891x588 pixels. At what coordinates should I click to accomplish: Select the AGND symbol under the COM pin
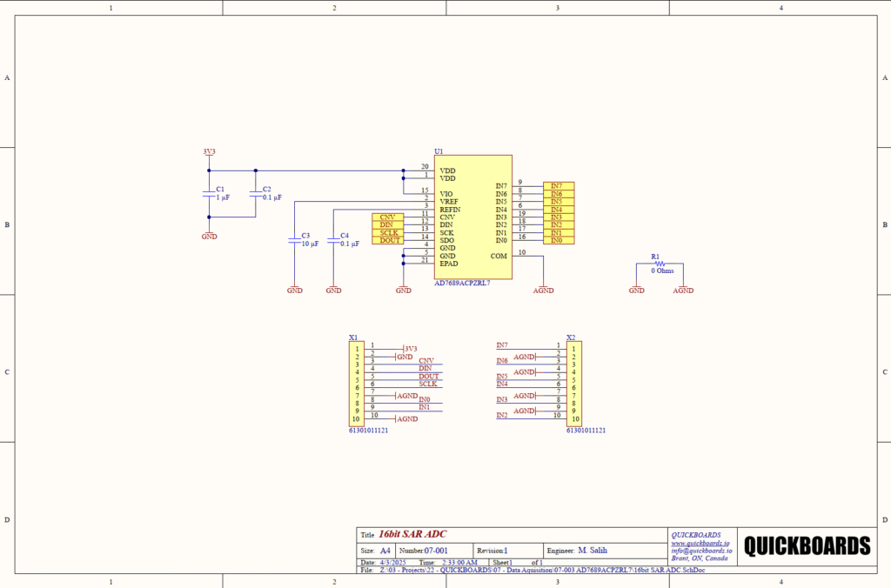[x=542, y=290]
